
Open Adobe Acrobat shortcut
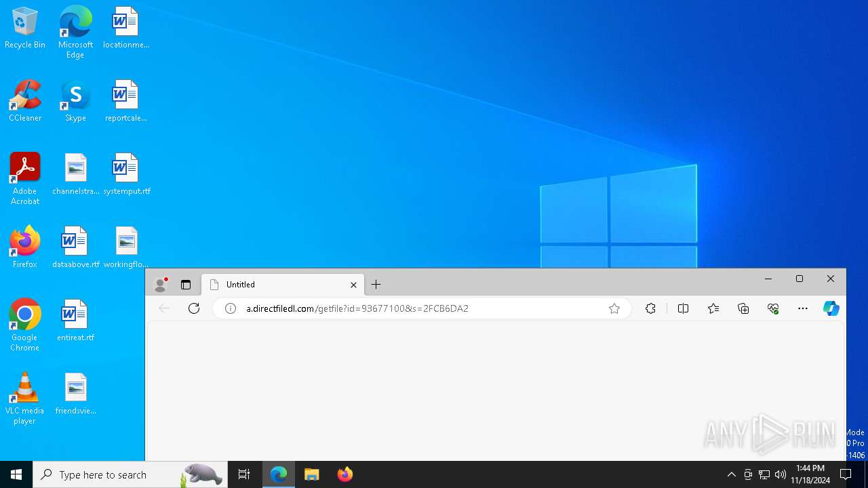[x=25, y=179]
